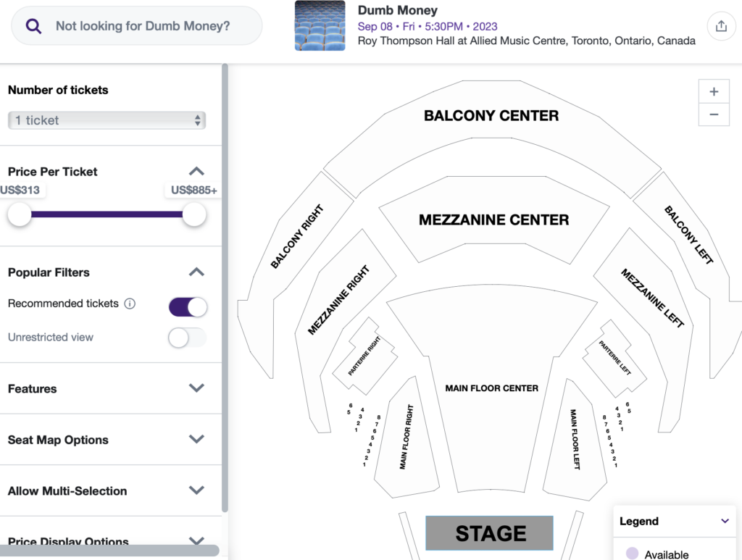Collapse the Price Per Ticket section
Image resolution: width=742 pixels, height=560 pixels.
coord(196,172)
